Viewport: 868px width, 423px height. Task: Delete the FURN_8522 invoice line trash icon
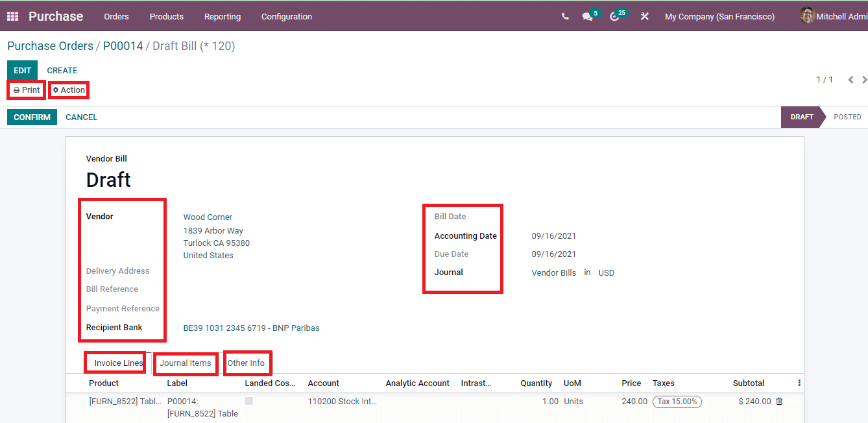pos(779,402)
